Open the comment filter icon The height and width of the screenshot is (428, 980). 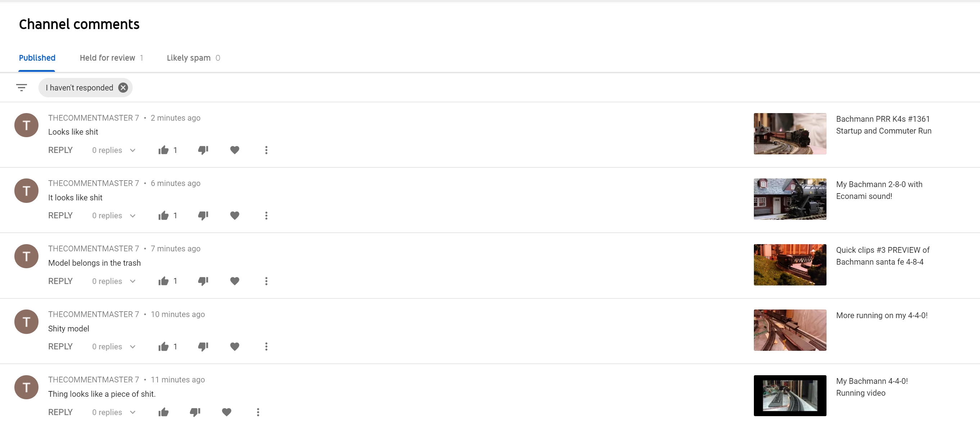click(x=21, y=88)
